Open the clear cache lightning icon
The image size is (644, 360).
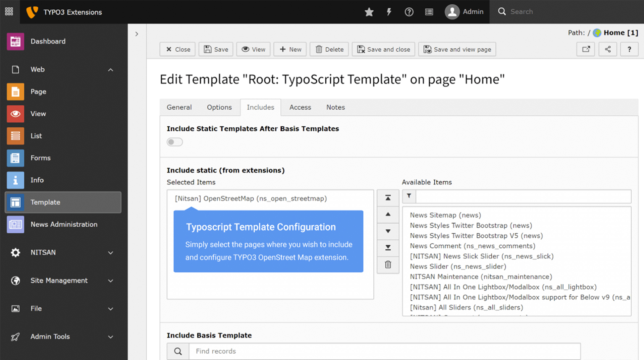pos(389,12)
